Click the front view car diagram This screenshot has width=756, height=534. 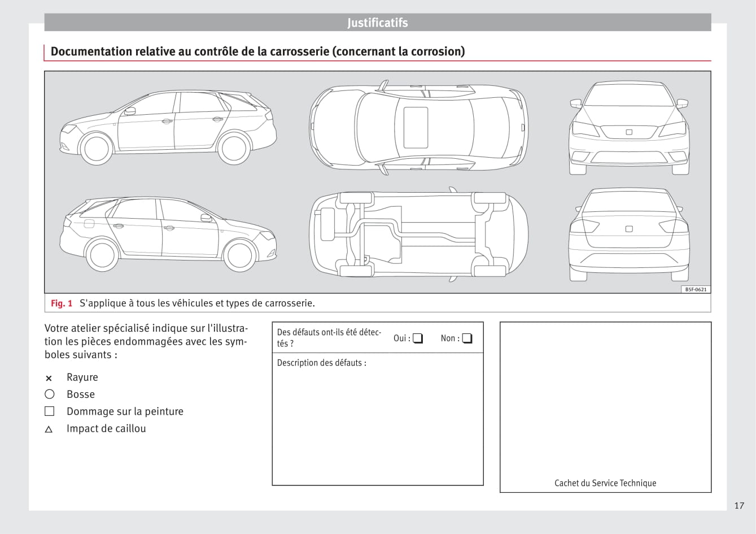629,128
